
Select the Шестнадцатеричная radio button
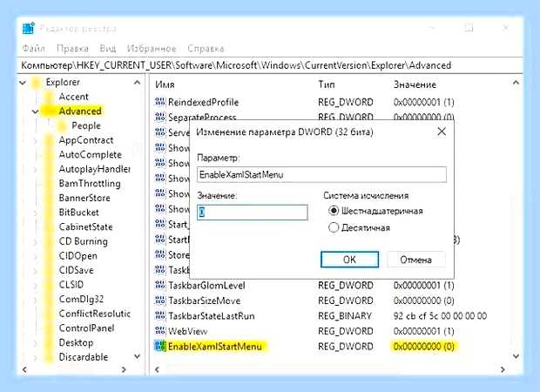[334, 211]
